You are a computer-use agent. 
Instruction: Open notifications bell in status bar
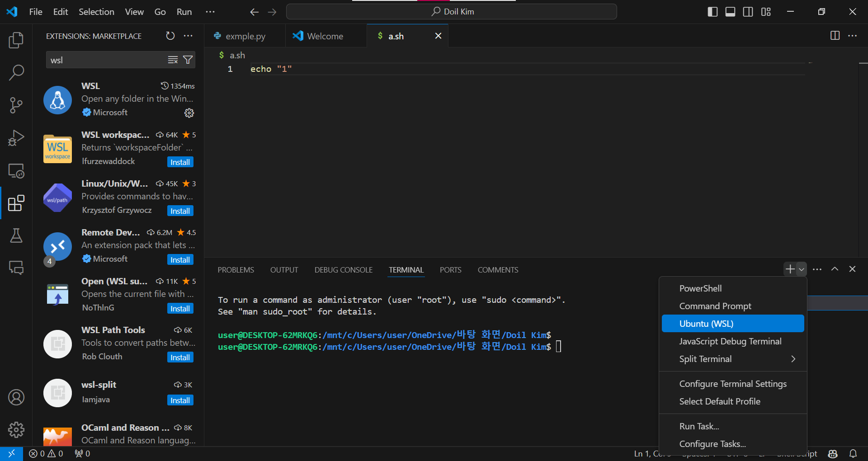[x=853, y=453]
